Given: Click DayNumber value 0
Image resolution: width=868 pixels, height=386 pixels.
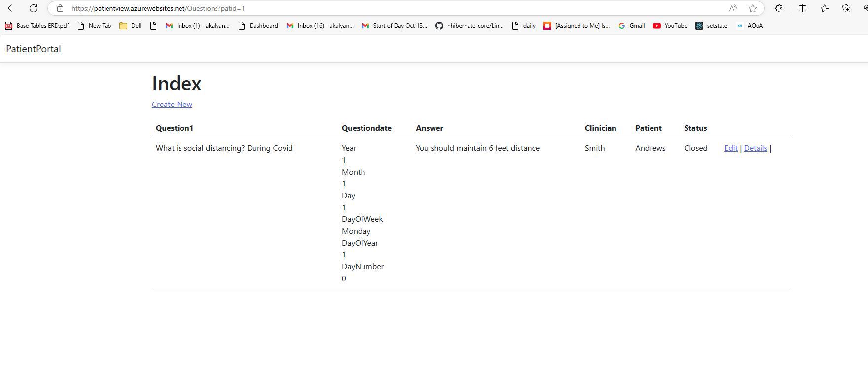Looking at the screenshot, I should coord(344,279).
